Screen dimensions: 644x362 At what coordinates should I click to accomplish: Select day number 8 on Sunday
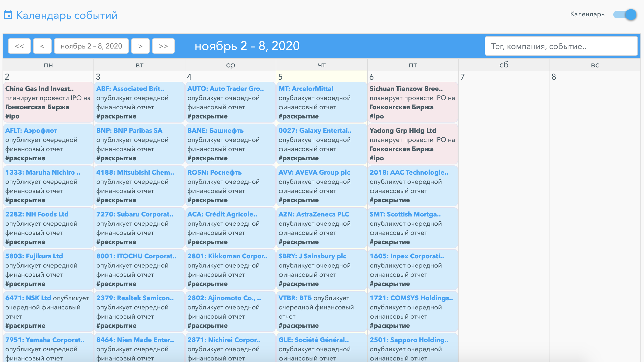tap(554, 77)
